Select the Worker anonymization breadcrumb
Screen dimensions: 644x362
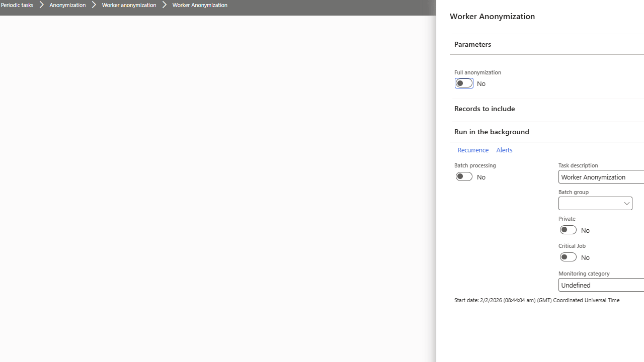[x=129, y=5]
